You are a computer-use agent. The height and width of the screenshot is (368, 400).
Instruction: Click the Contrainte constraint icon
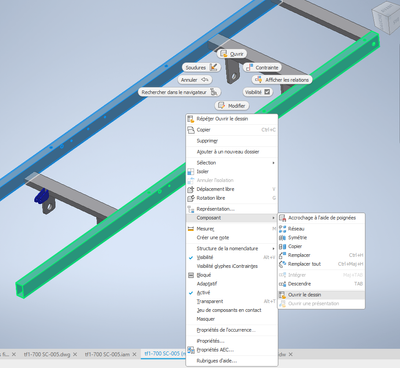coord(249,67)
